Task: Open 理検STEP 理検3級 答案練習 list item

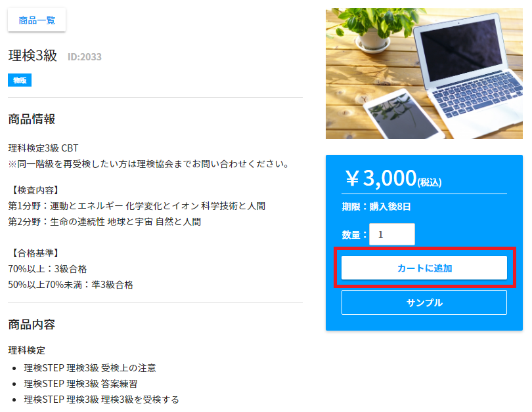Action: click(81, 384)
